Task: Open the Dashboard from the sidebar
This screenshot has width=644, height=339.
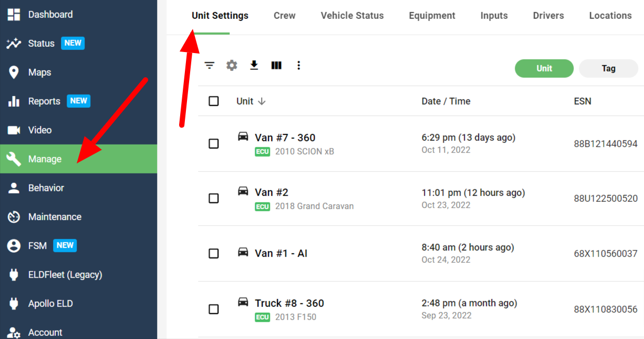Action: pyautogui.click(x=14, y=14)
